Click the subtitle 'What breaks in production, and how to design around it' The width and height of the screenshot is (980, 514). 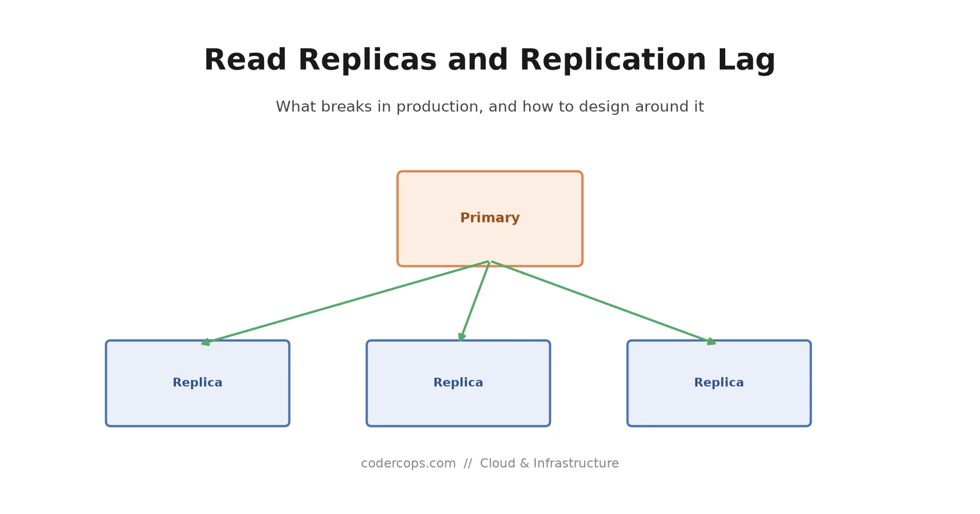click(489, 107)
